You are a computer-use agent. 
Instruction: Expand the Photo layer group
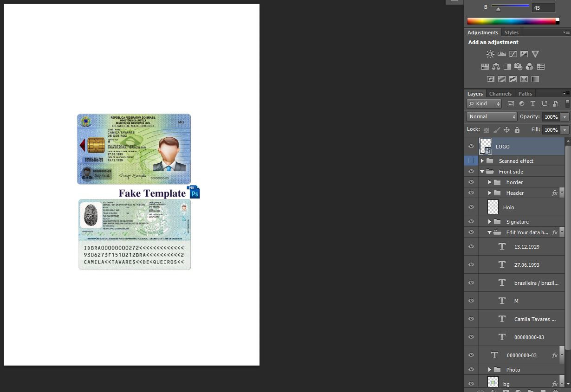490,369
